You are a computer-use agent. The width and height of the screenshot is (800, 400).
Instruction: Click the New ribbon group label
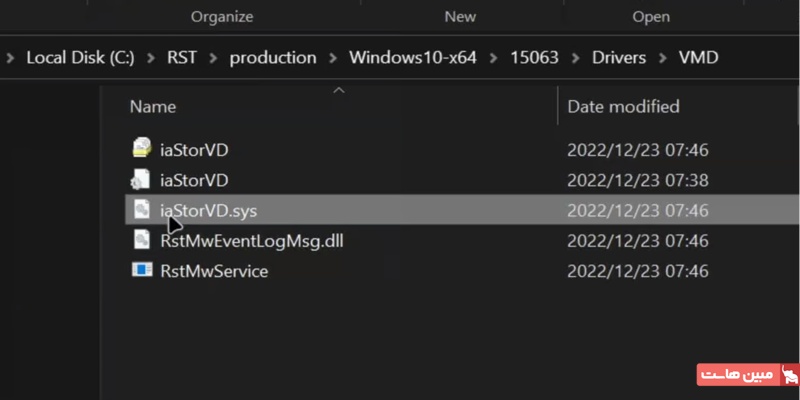pos(460,17)
